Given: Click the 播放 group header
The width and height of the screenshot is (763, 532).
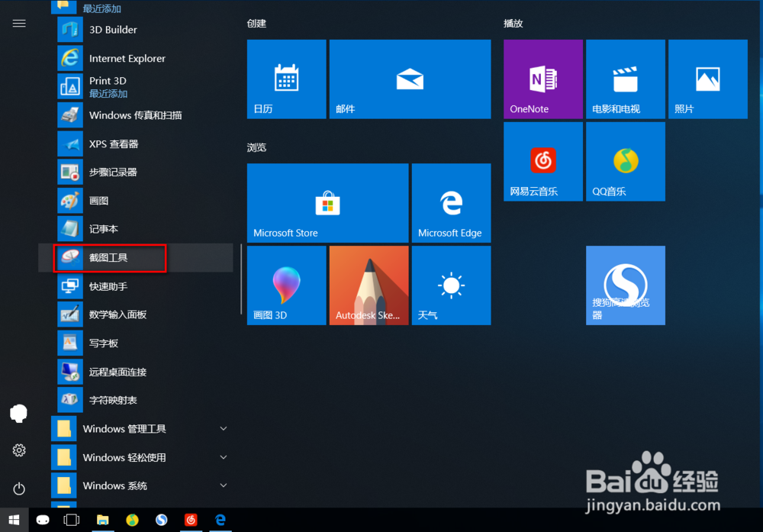Looking at the screenshot, I should pos(513,24).
